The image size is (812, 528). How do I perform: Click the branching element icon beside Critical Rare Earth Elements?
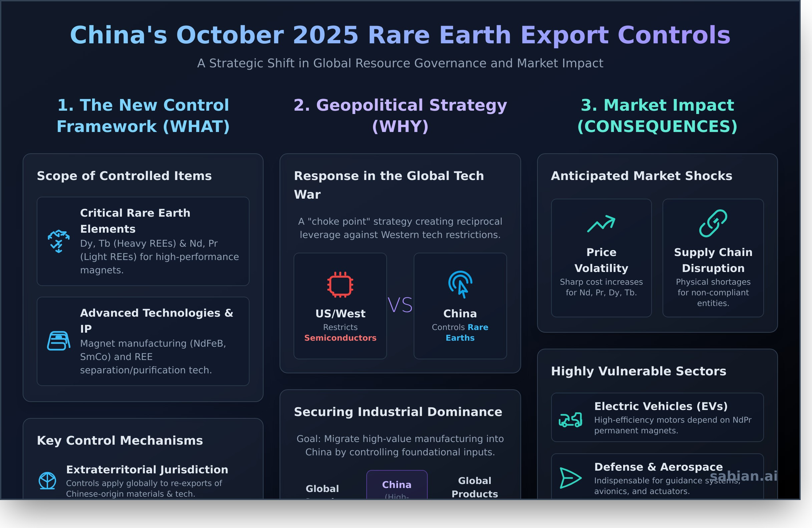pos(58,241)
